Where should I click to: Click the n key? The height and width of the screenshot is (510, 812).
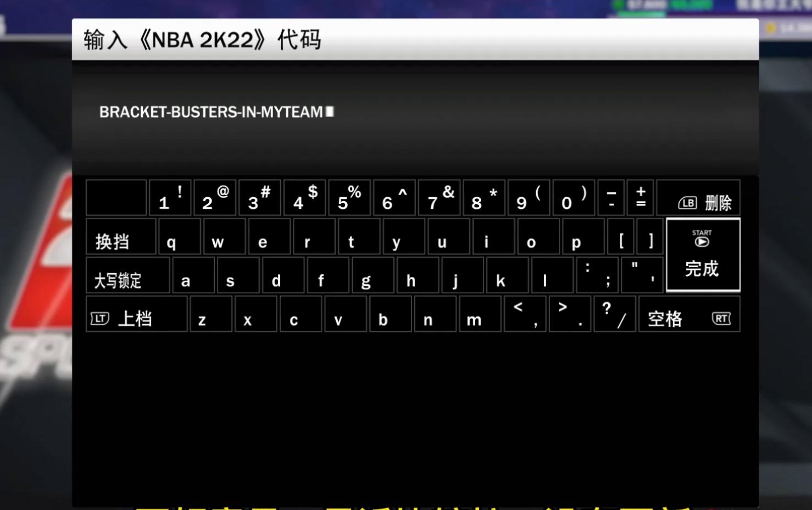[436, 314]
